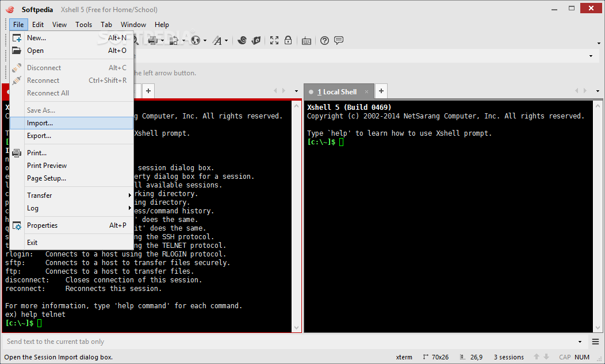Expand the Transfer submenu

[x=72, y=196]
